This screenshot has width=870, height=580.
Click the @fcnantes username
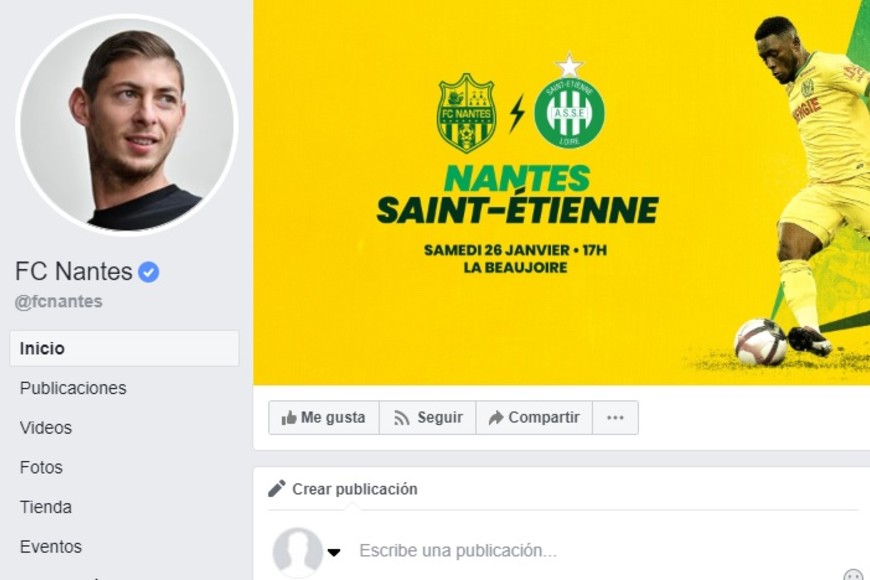pos(58,302)
